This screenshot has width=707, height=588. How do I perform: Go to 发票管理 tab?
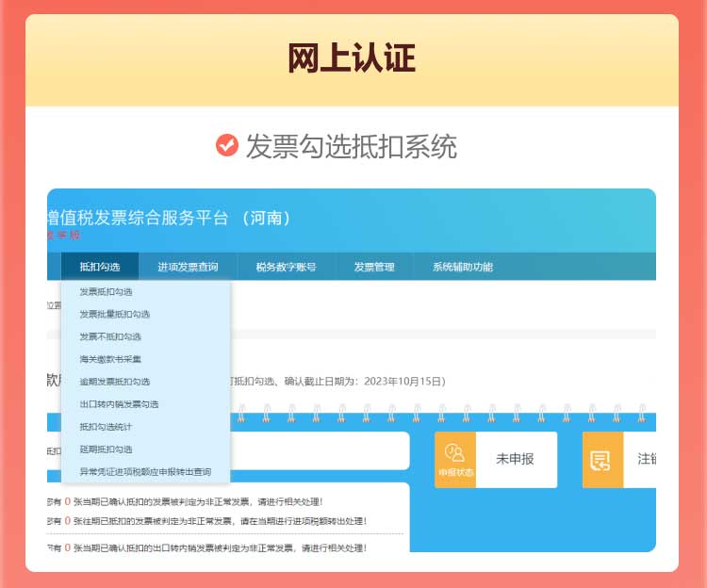pyautogui.click(x=374, y=267)
